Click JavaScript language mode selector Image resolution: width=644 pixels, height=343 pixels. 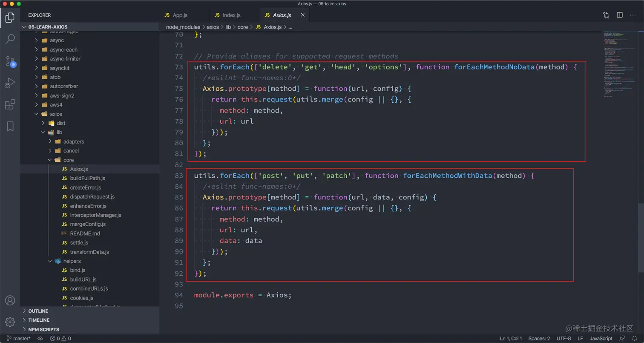pyautogui.click(x=601, y=338)
